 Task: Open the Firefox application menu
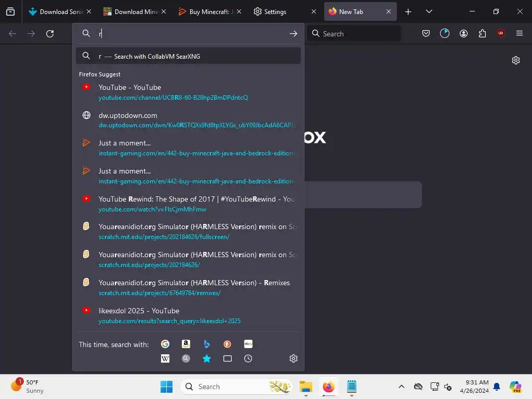click(x=520, y=33)
